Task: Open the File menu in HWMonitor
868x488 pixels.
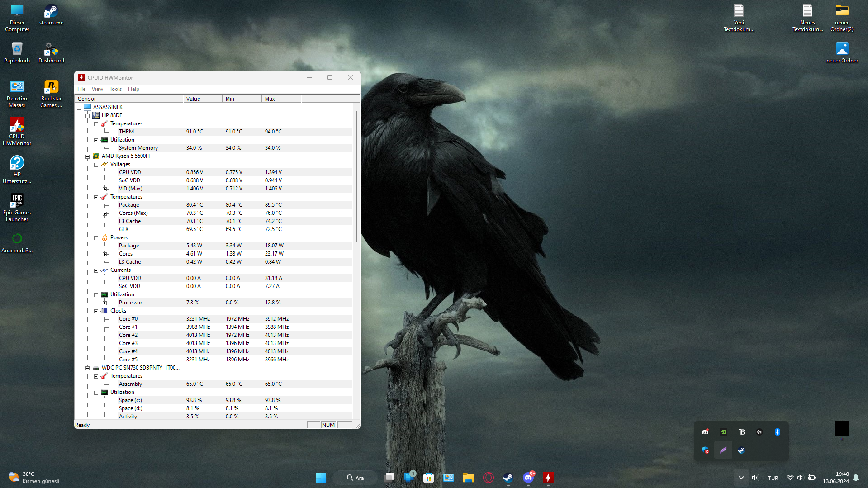Action: coord(81,89)
